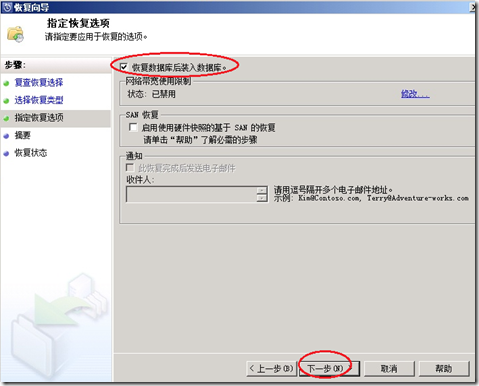Open help with the 帮助 button

[x=444, y=369]
